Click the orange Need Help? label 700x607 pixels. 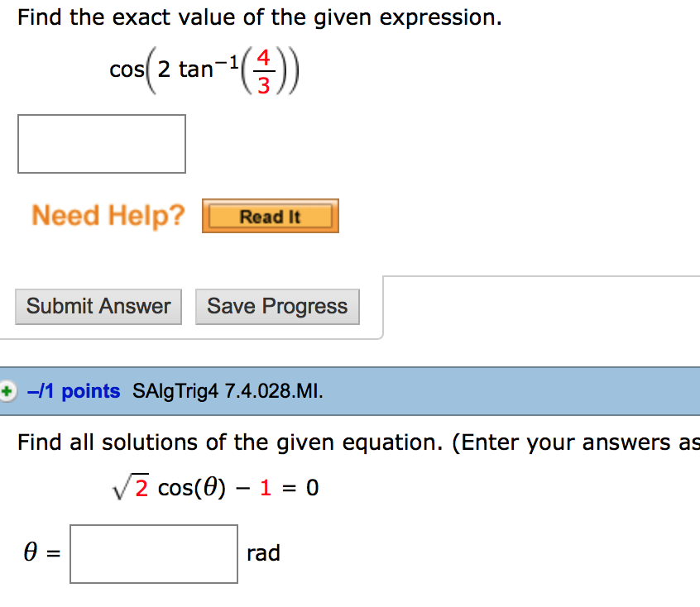[x=108, y=216]
